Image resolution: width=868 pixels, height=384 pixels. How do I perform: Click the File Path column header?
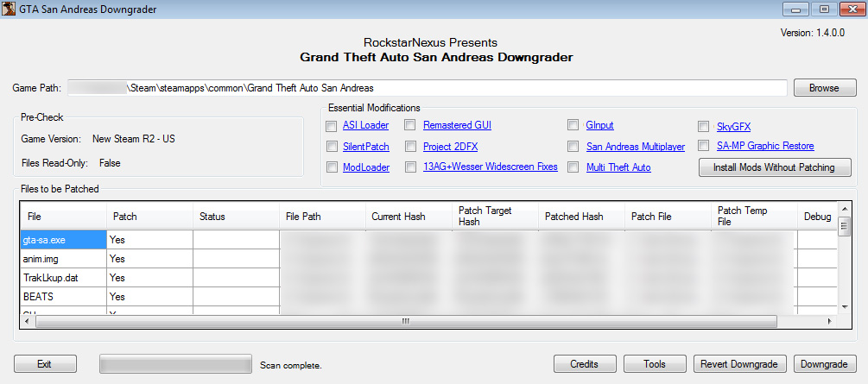pos(322,217)
